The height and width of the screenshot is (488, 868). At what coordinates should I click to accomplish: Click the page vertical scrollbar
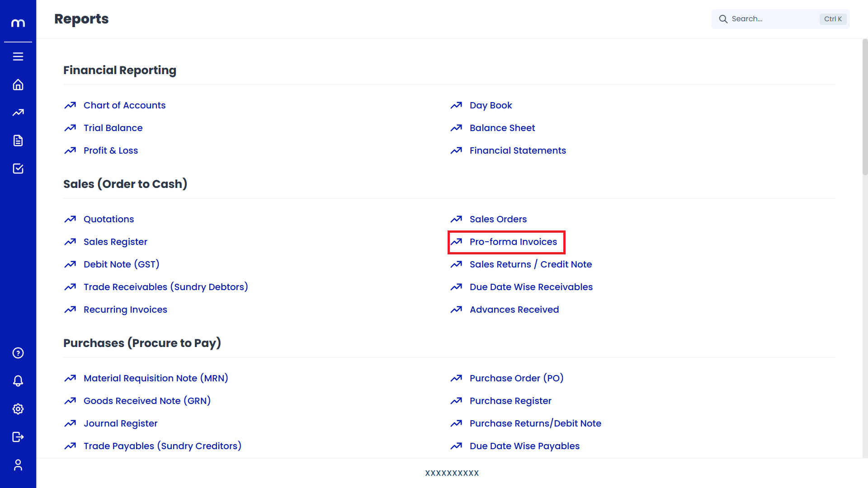point(865,107)
